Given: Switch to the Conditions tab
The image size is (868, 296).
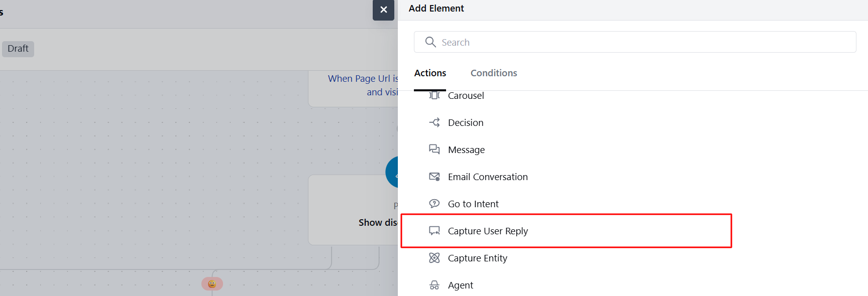Looking at the screenshot, I should point(494,73).
